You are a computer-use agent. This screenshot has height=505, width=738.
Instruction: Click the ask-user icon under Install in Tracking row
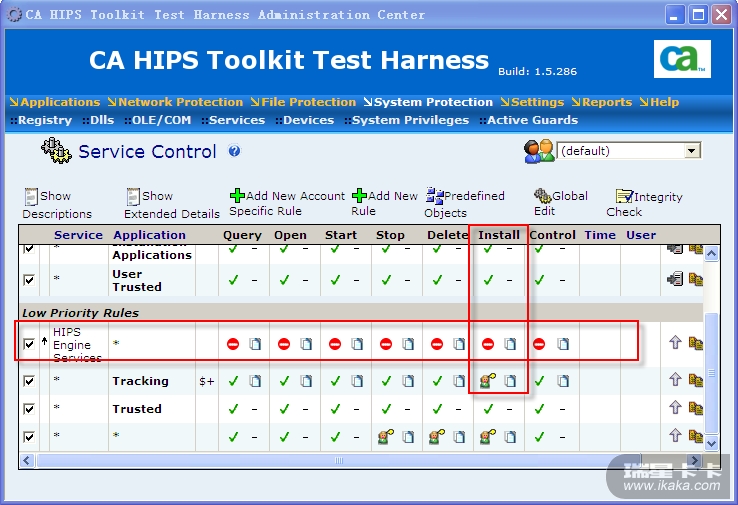487,380
